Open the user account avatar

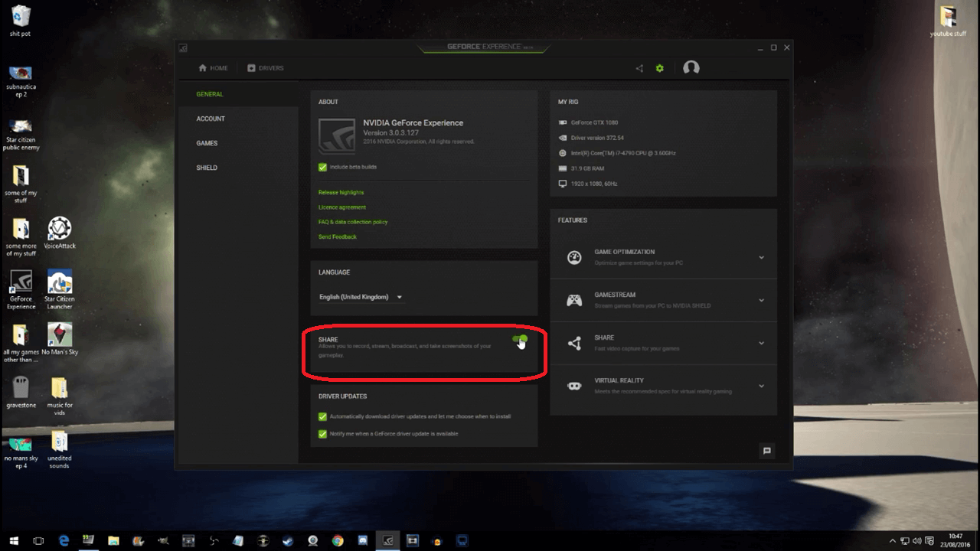pos(691,68)
